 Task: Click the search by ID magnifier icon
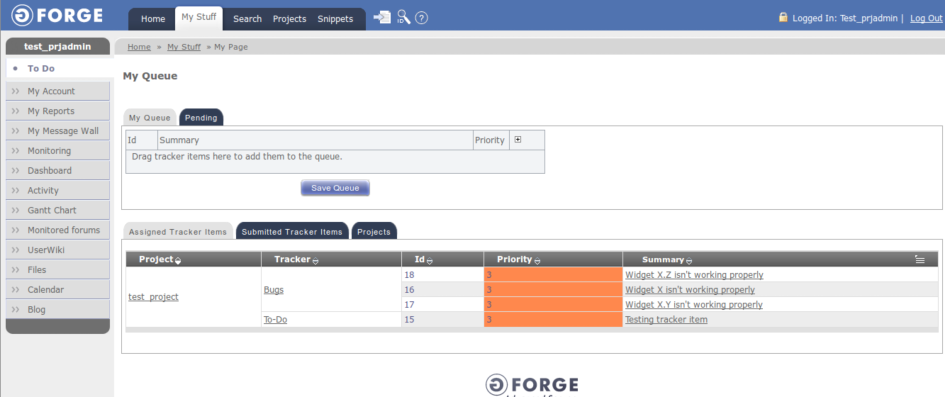pyautogui.click(x=404, y=17)
